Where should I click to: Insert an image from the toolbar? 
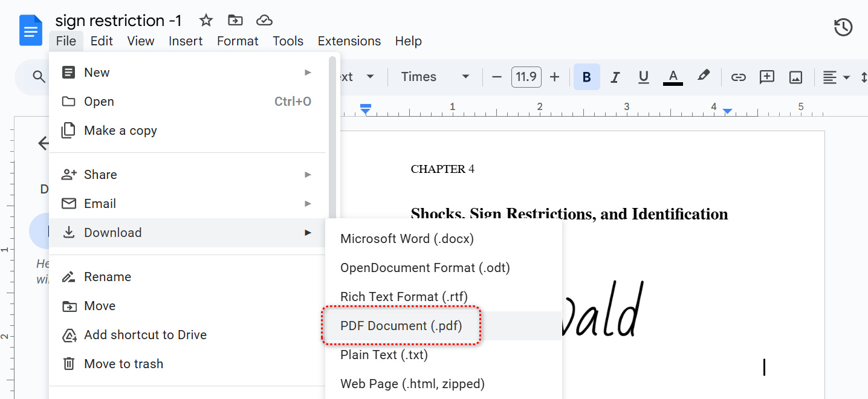coord(795,77)
